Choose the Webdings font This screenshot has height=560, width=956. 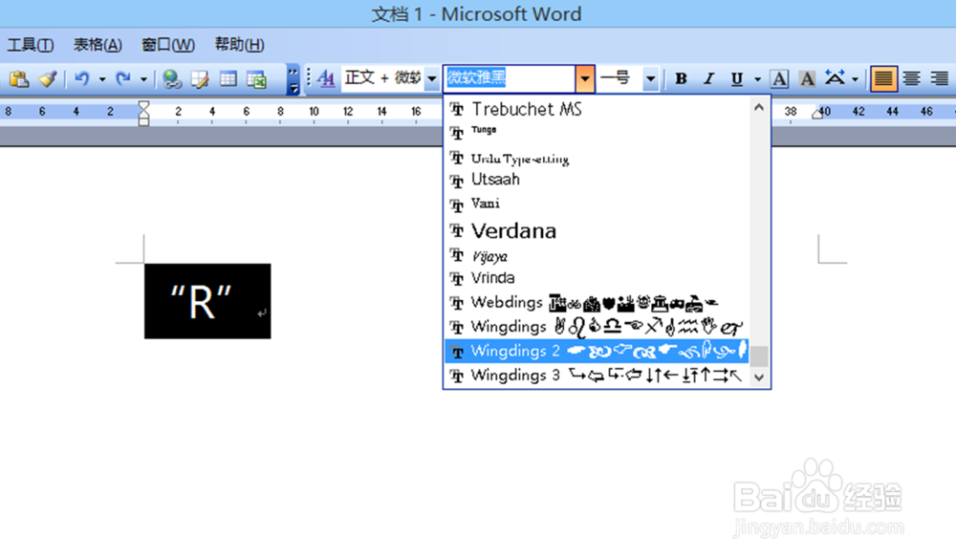tap(597, 302)
